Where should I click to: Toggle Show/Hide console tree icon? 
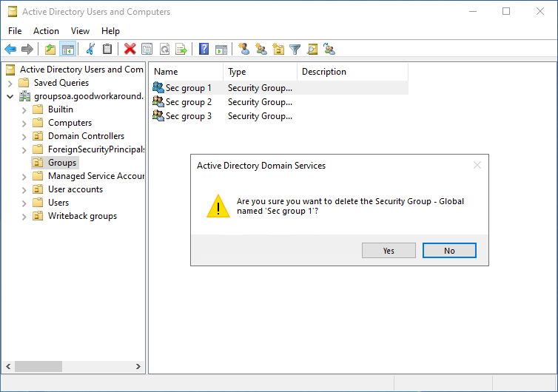click(x=67, y=50)
